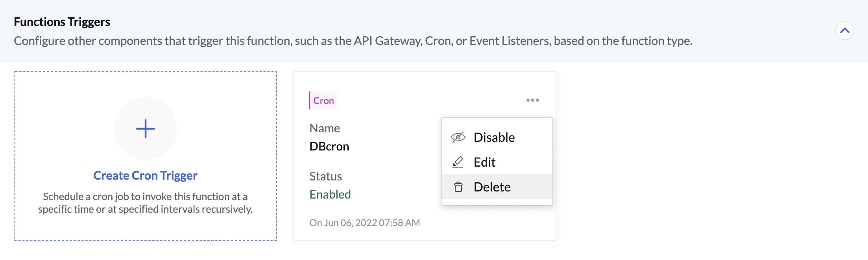Choose Delete from the cron options menu
This screenshot has height=260, width=868.
(x=492, y=187)
